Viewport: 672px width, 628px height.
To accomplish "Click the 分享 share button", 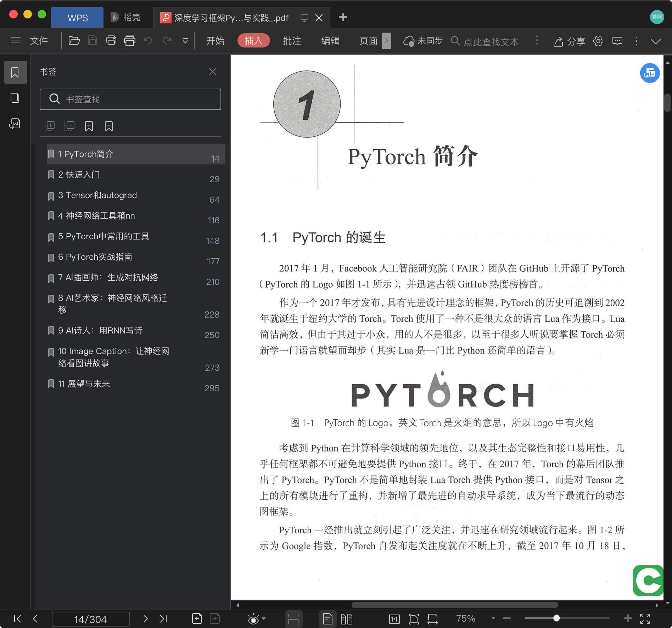I will tap(569, 41).
